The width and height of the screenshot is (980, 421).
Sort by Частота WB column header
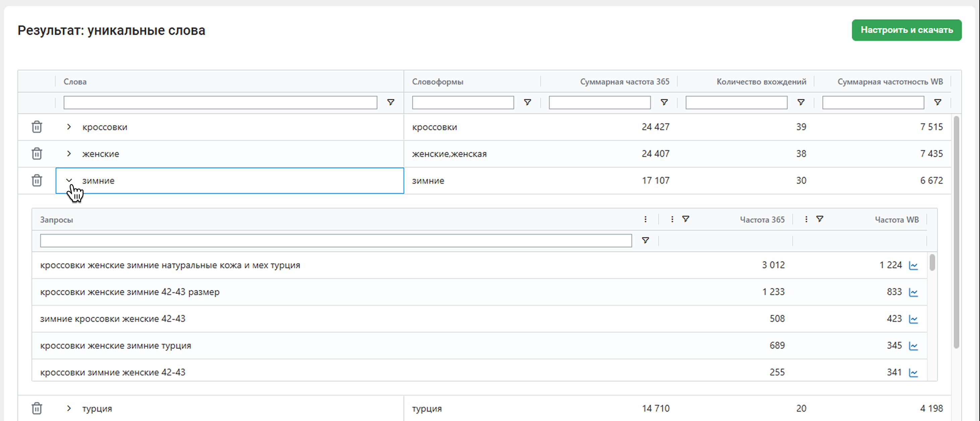tap(896, 220)
